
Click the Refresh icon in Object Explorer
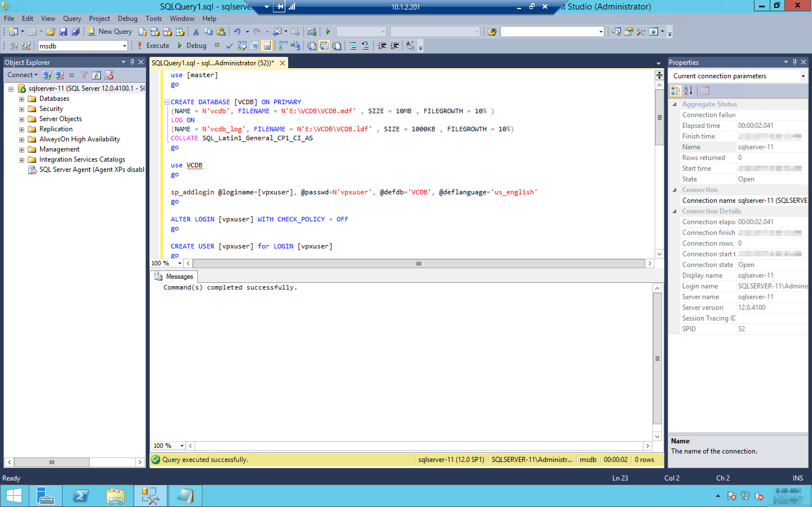96,75
